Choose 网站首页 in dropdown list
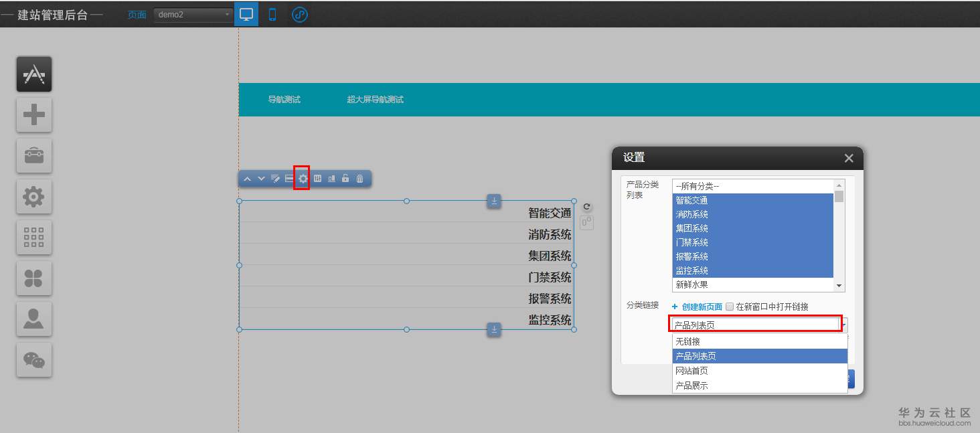Viewport: 980px width, 433px height. 760,371
